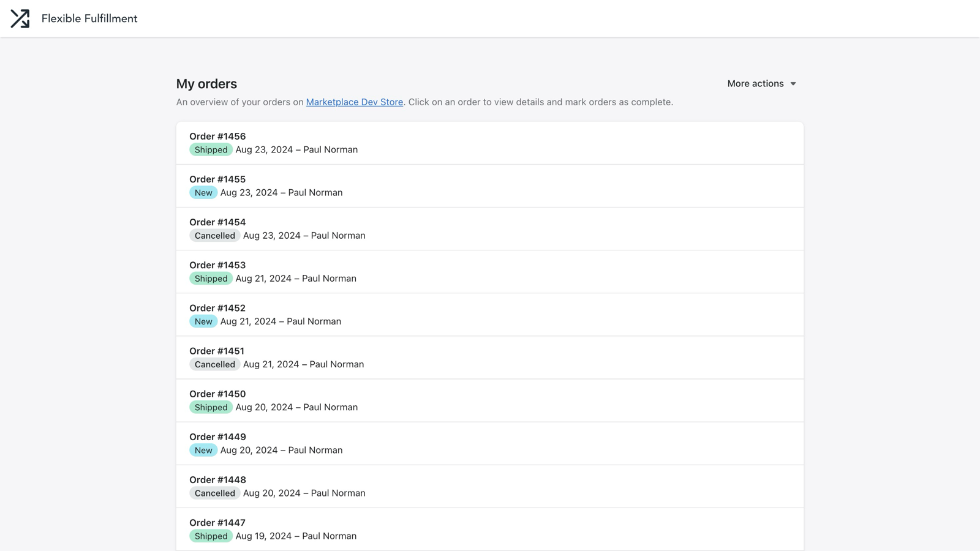Click the Shipped badge on Order #1453

pos(211,279)
